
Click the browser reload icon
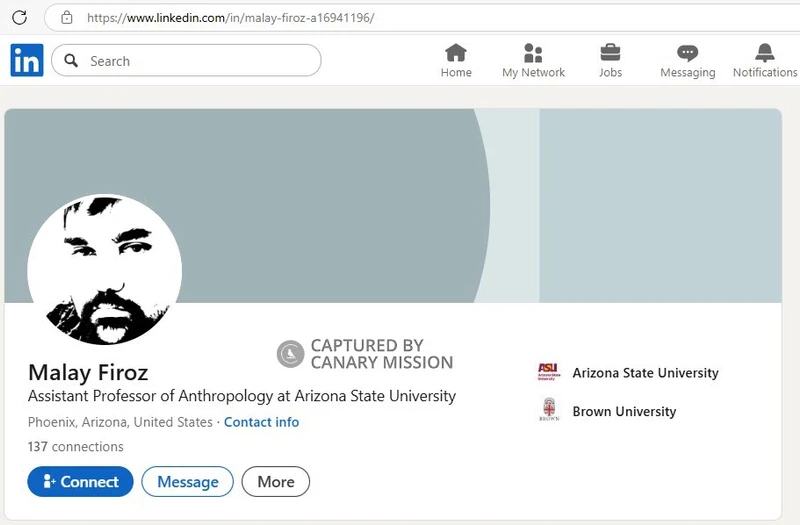pyautogui.click(x=19, y=18)
